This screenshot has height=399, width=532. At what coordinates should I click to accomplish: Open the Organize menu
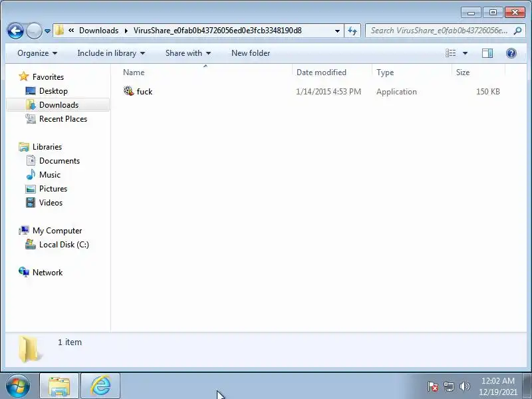click(37, 53)
